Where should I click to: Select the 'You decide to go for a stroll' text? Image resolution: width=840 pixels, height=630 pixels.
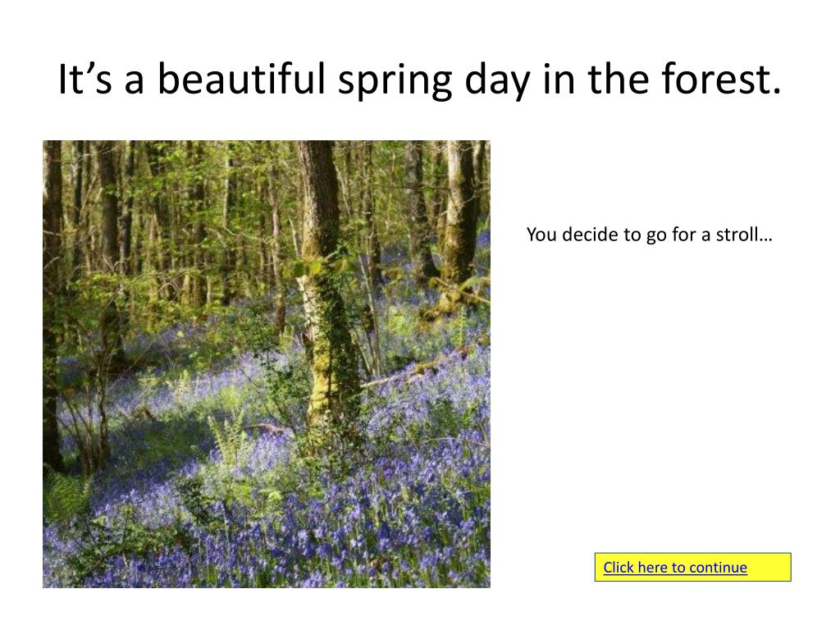tap(650, 235)
